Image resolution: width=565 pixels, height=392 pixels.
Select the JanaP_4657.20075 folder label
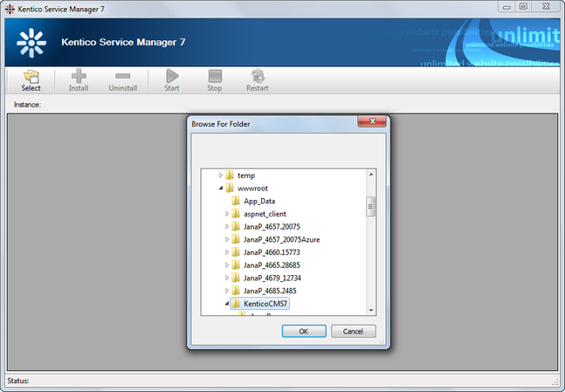(x=272, y=227)
